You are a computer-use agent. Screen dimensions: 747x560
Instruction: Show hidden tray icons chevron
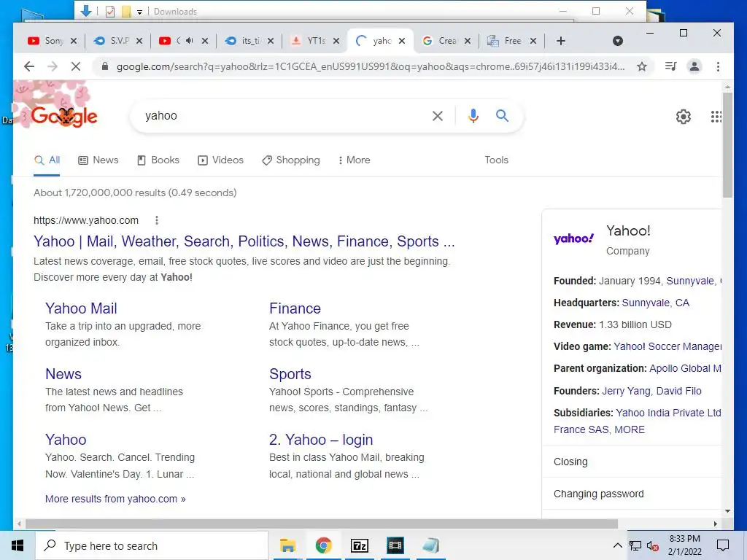click(x=617, y=545)
